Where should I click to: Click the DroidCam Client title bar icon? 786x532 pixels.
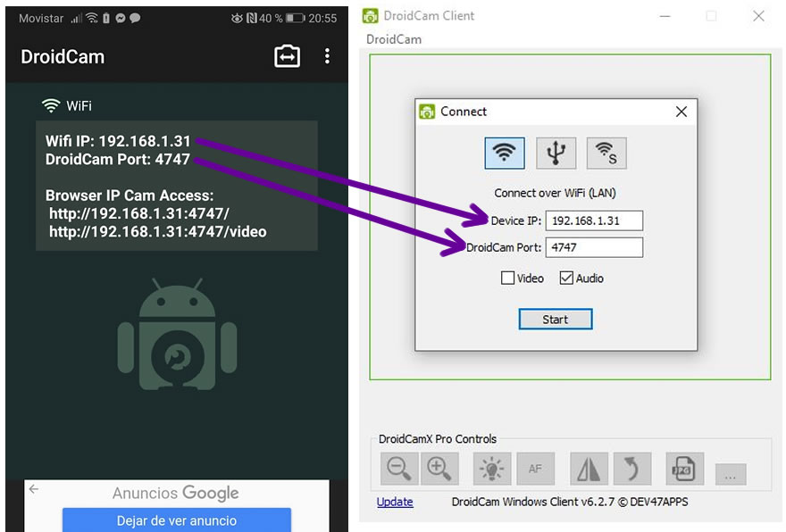[x=370, y=16]
